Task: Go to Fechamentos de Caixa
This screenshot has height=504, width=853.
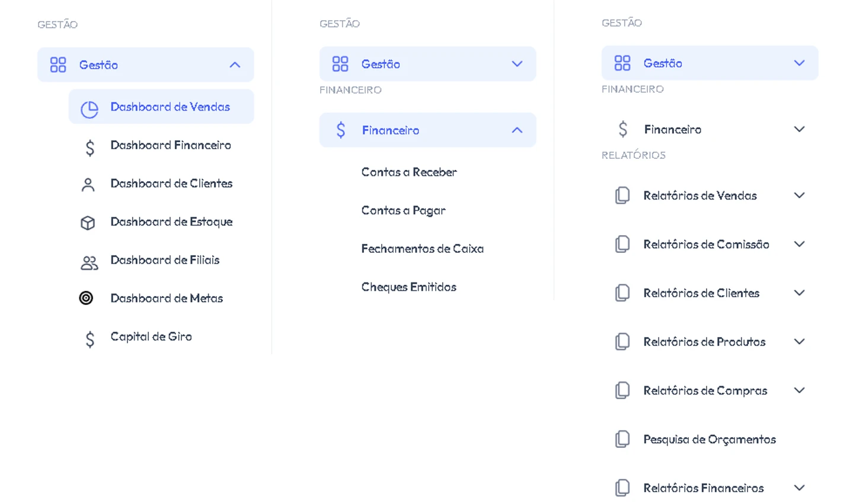Action: tap(423, 249)
